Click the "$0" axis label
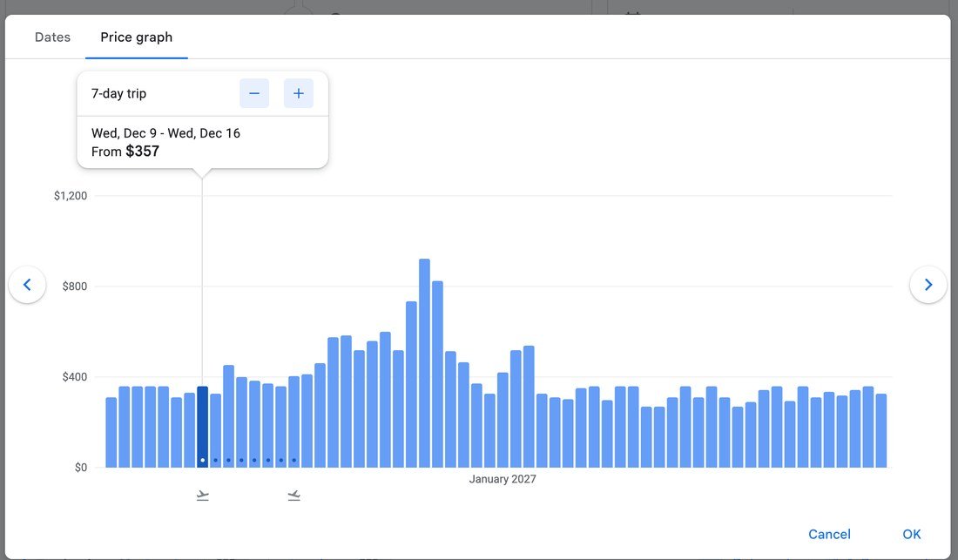The image size is (958, 560). 81,468
